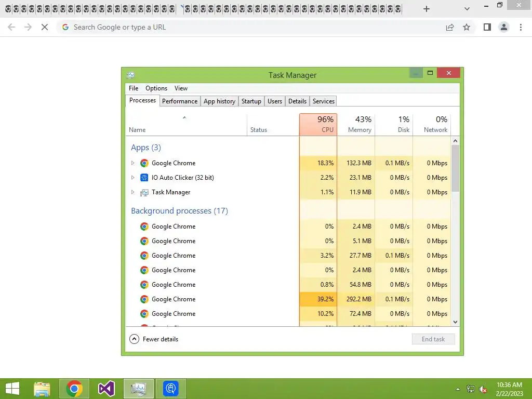532x399 pixels.
Task: Click Google Chrome icon in Apps group
Action: click(144, 163)
